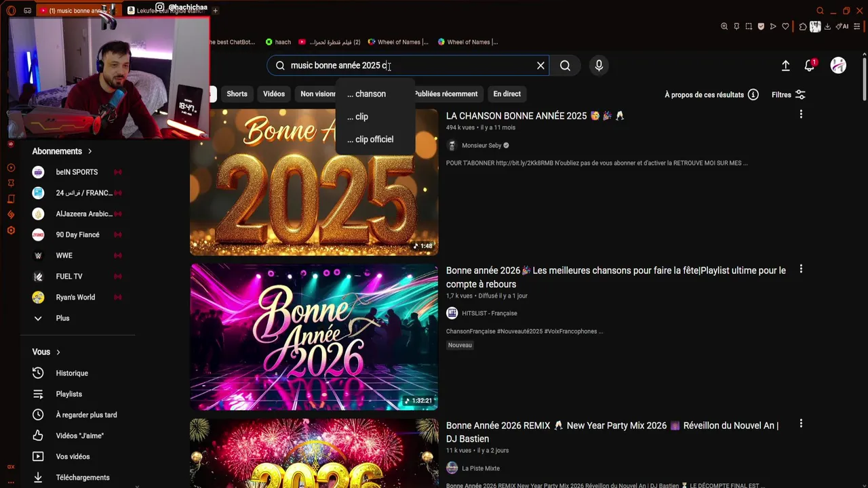Open the YouTube notifications bell
Image resolution: width=868 pixels, height=488 pixels.
click(x=809, y=66)
